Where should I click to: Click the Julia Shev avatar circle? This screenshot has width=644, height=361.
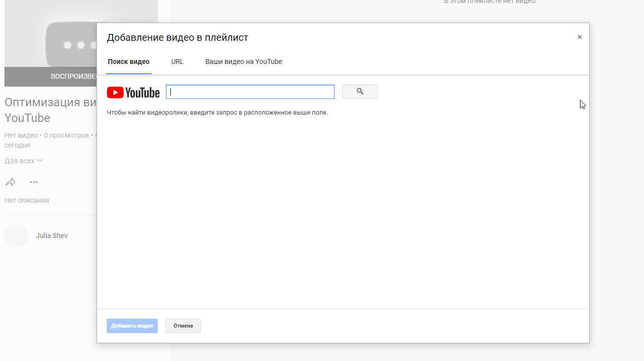(16, 236)
